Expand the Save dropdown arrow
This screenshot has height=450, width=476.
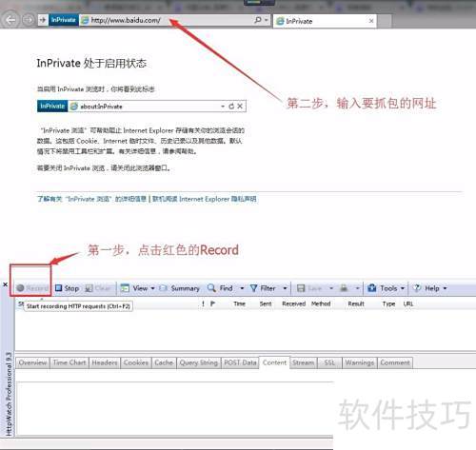tap(331, 288)
